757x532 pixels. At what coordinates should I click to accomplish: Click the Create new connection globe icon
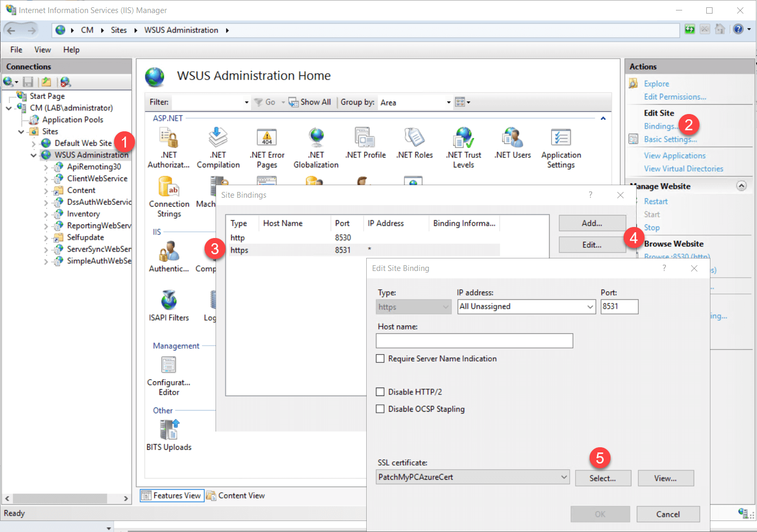[x=8, y=82]
